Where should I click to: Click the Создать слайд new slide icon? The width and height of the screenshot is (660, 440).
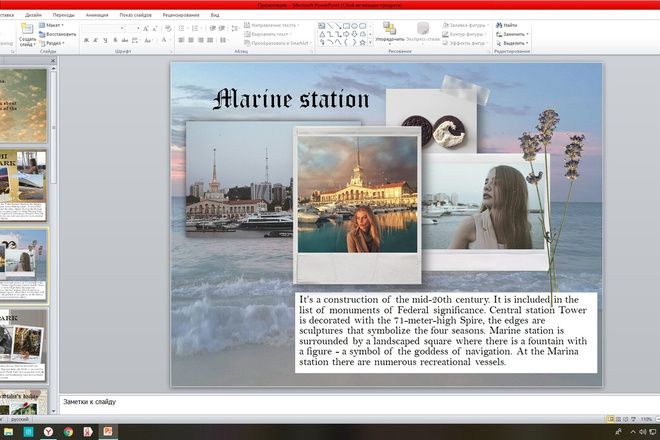pos(27,29)
